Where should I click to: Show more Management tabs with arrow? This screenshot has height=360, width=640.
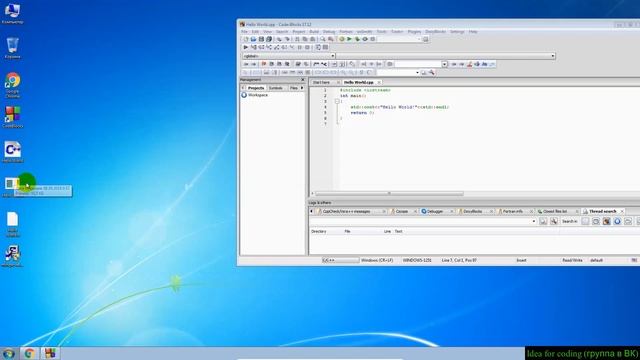pos(302,88)
